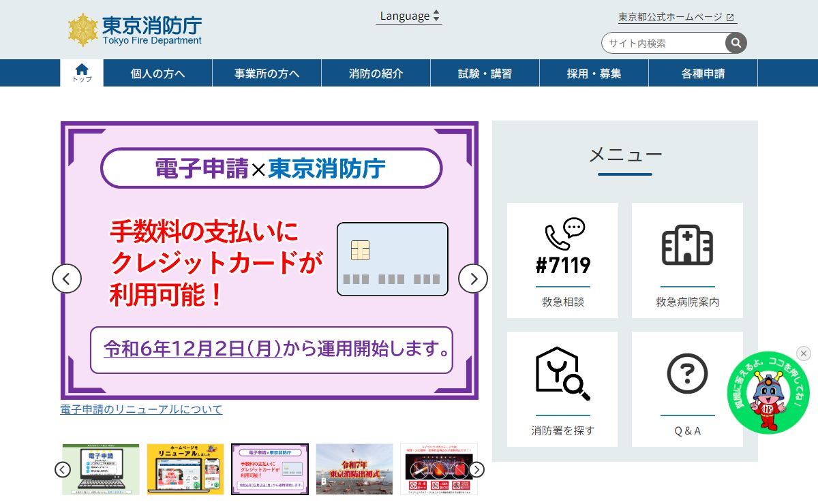Select the ホームページをリニューアル thumbnail
Image resolution: width=818 pixels, height=504 pixels.
[185, 469]
